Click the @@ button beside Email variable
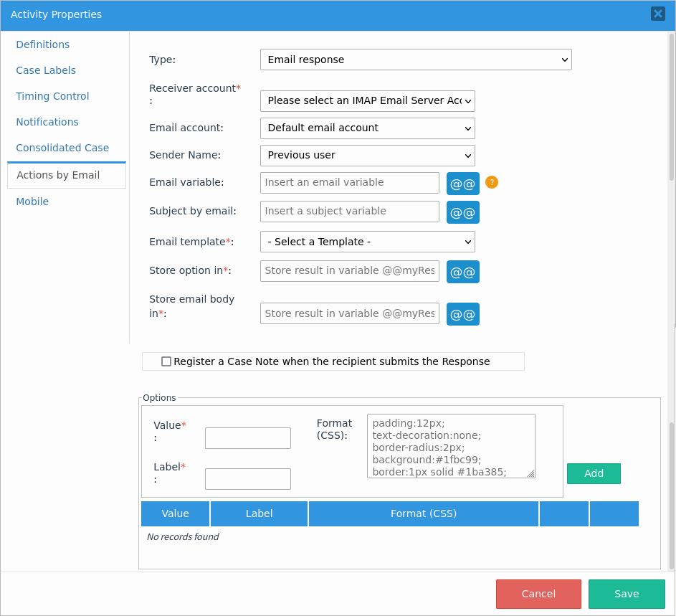 click(x=462, y=184)
